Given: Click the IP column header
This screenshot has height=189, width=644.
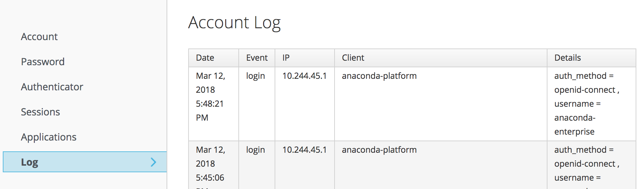Looking at the screenshot, I should pos(286,58).
